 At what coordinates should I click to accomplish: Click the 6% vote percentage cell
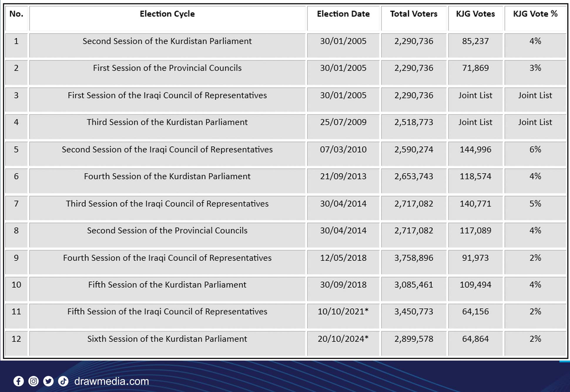pos(535,150)
